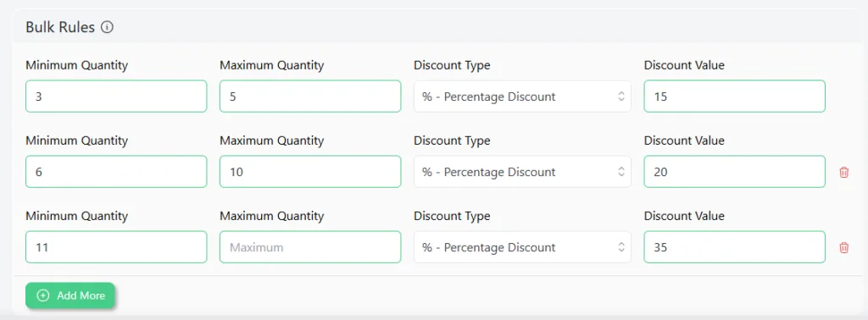Select the Maximum Quantity field containing 10
Viewport: 868px width, 320px height.
(x=310, y=171)
